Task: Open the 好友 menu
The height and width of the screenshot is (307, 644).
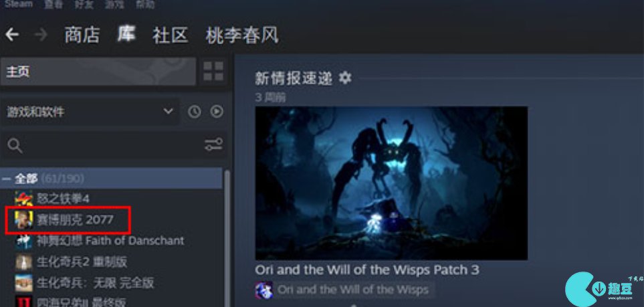Action: (85, 4)
